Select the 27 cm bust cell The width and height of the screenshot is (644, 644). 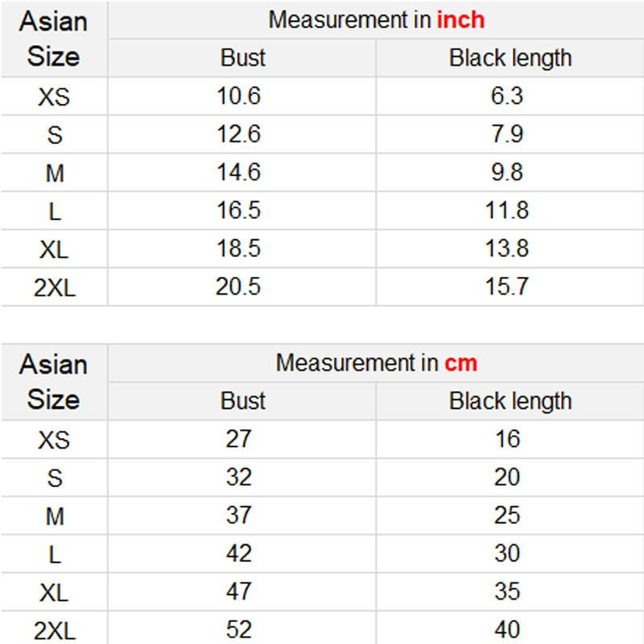pos(239,439)
